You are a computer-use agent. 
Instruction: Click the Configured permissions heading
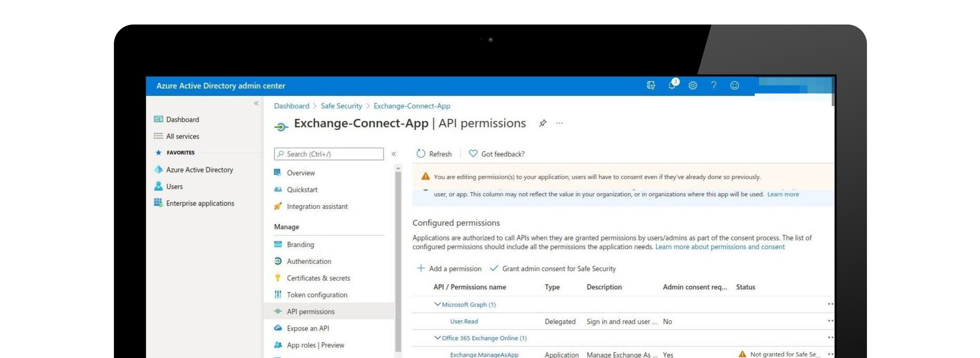(x=456, y=223)
